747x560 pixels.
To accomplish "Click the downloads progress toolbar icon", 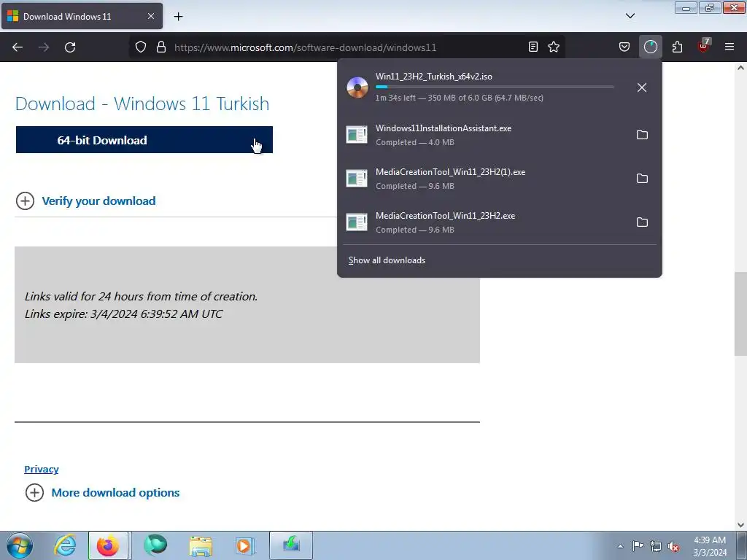I will (x=650, y=47).
